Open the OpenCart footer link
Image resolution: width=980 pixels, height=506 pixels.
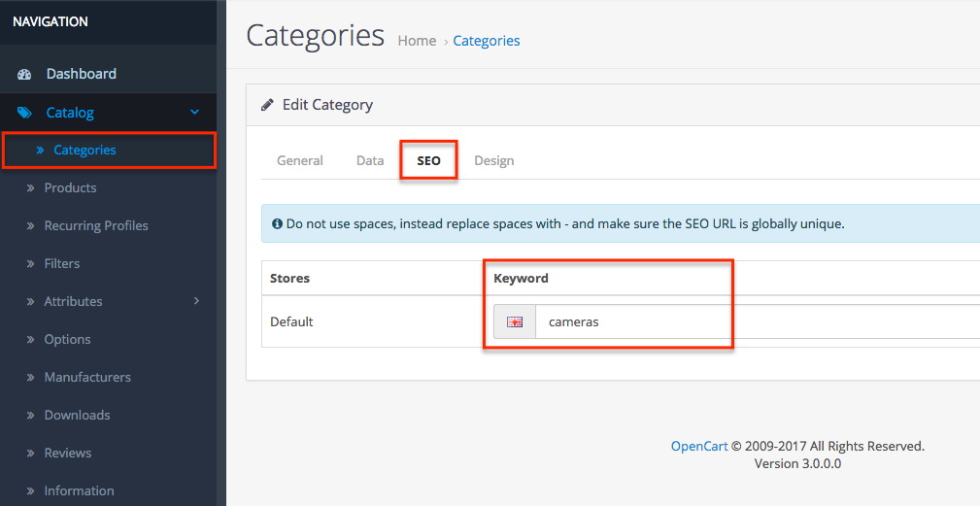point(698,446)
